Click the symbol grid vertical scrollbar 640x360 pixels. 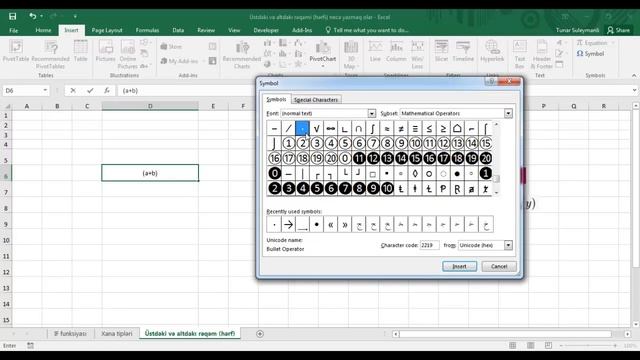point(496,158)
